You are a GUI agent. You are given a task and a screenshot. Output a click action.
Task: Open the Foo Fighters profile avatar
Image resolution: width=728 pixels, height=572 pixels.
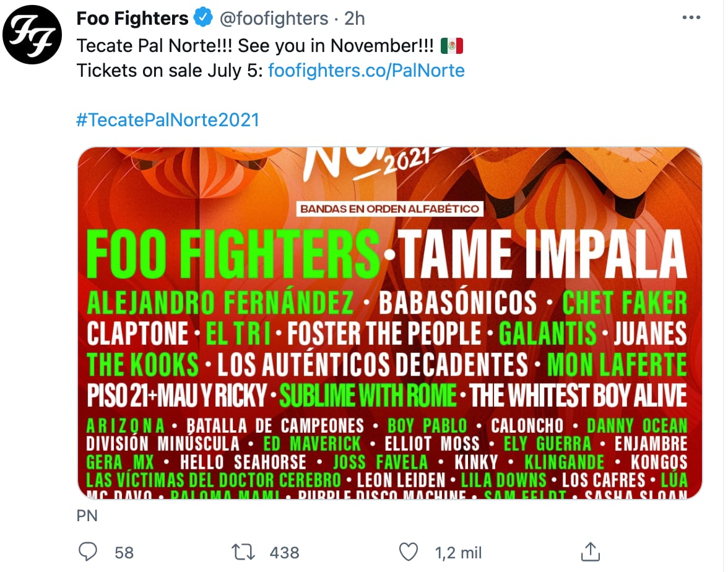click(x=32, y=34)
